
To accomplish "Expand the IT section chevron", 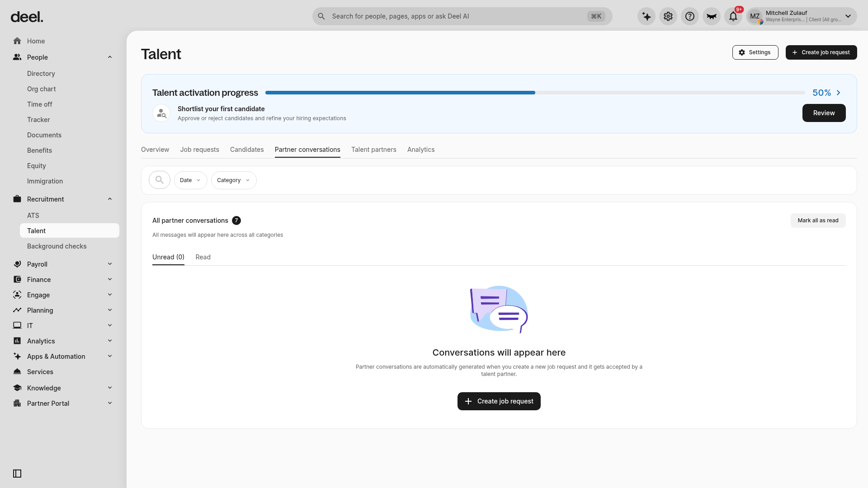I will point(110,326).
